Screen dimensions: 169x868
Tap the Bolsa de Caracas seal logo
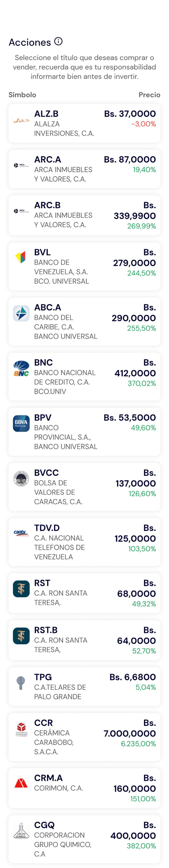point(21,478)
